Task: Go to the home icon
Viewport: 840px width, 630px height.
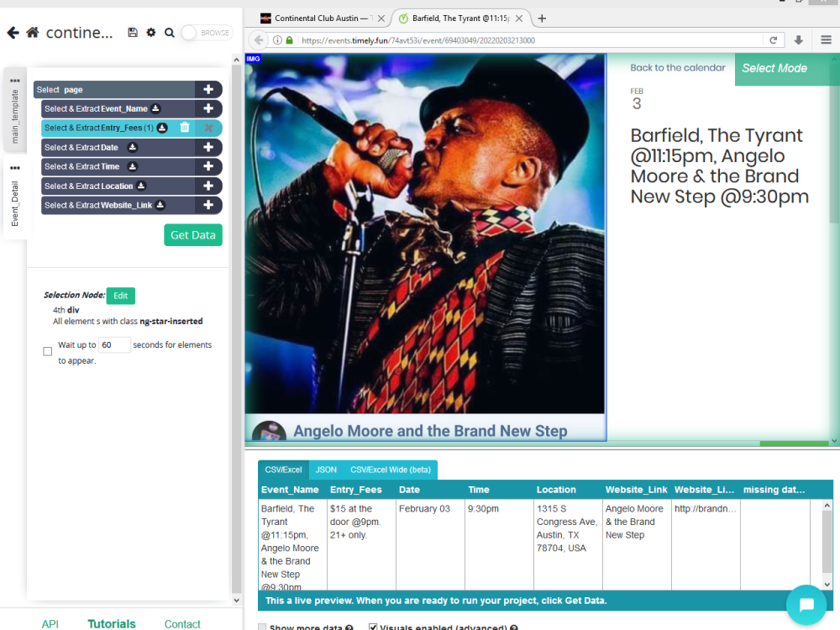Action: click(x=32, y=33)
